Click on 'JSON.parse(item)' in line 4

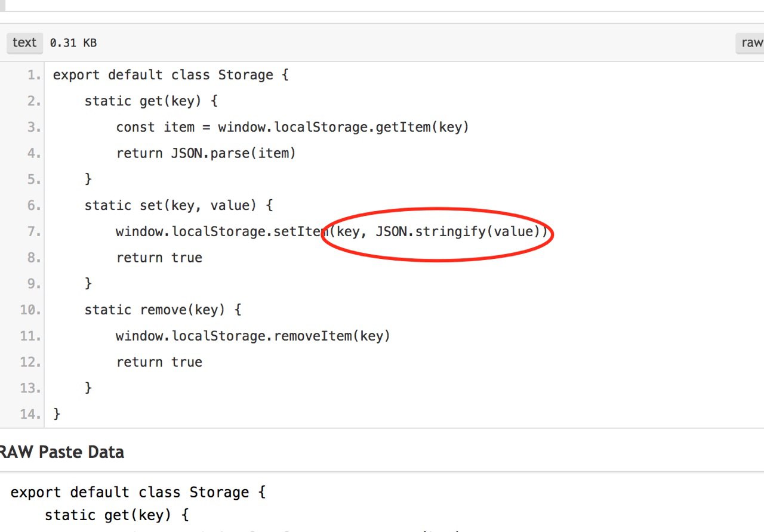coord(233,153)
